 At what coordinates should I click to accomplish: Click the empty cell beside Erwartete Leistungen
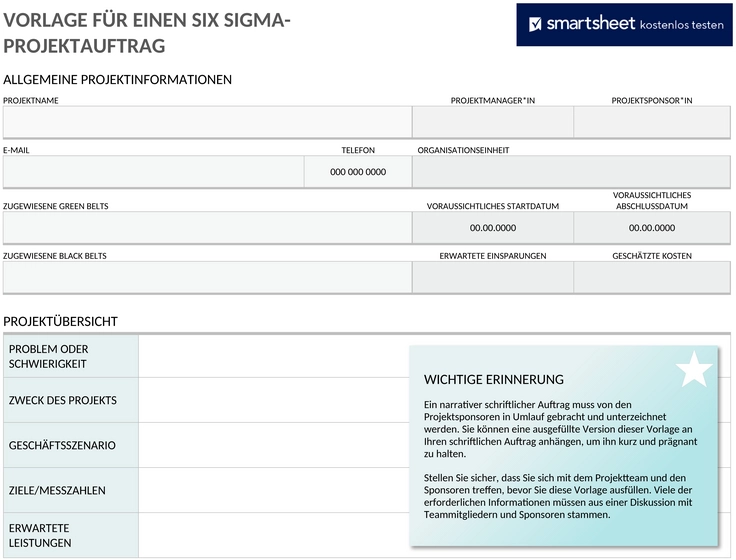coord(274,535)
